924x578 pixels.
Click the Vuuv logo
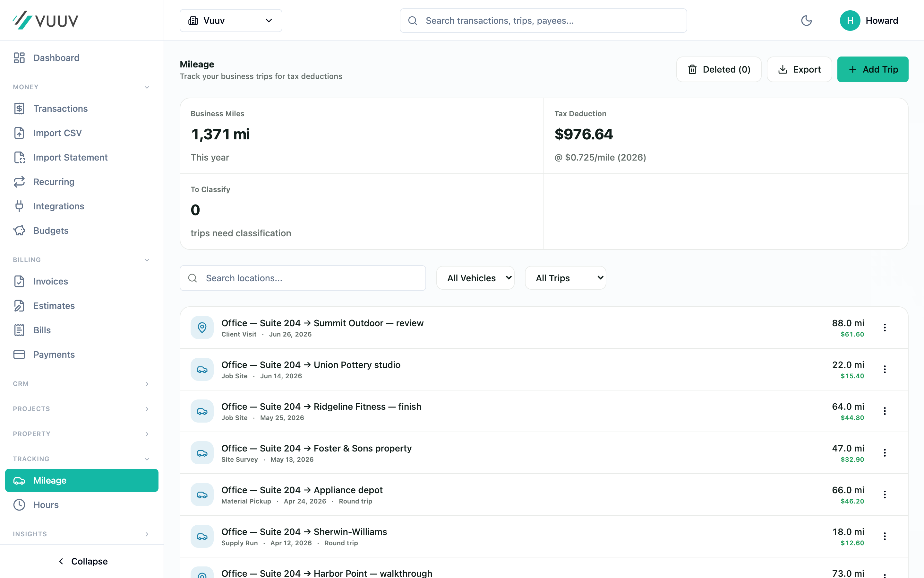click(46, 20)
